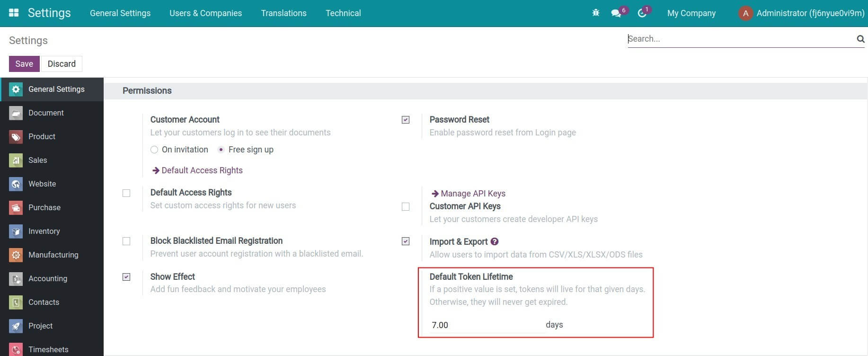Open the activities clock icon

pyautogui.click(x=642, y=13)
